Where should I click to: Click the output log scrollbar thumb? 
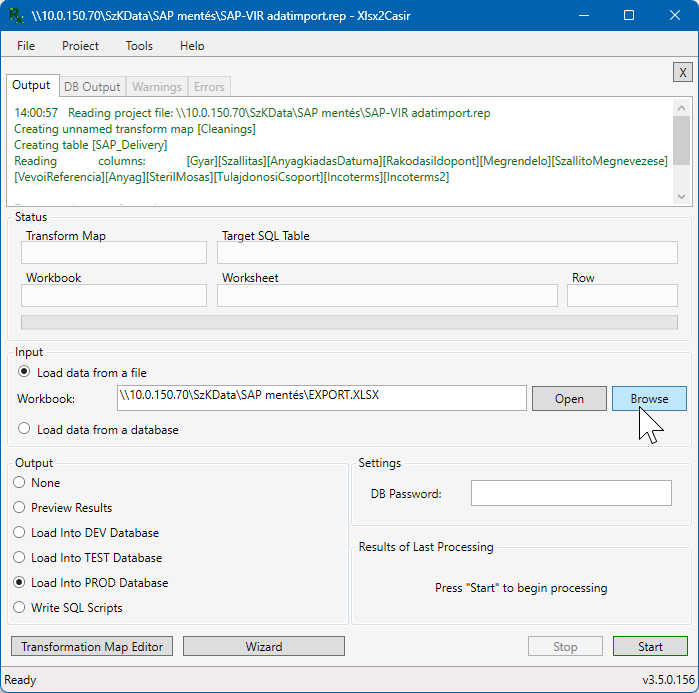point(681,140)
